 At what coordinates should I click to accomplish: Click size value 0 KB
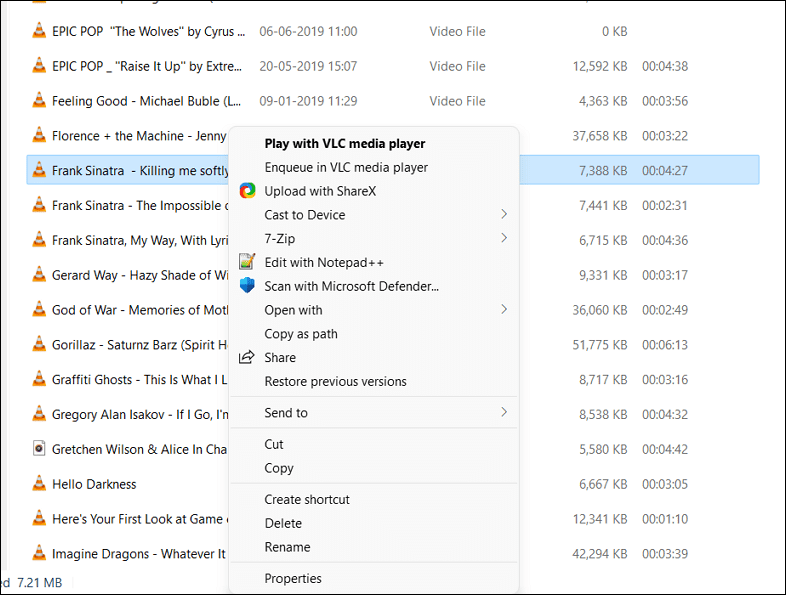pyautogui.click(x=615, y=31)
